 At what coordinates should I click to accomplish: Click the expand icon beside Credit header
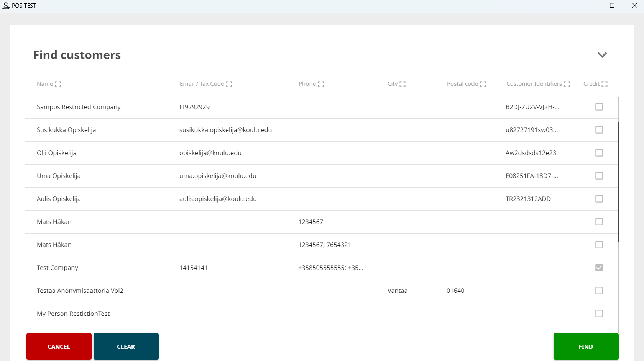tap(605, 84)
